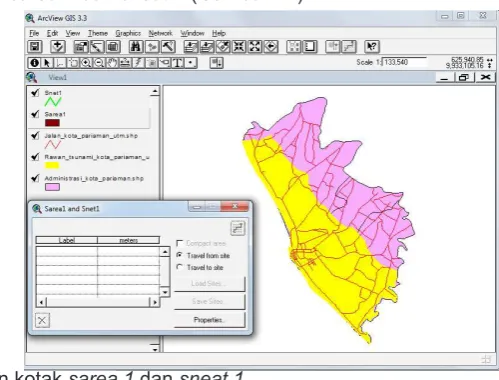Screen dimensions: 499x380
Task: Click the Properties button
Action: pos(209,320)
